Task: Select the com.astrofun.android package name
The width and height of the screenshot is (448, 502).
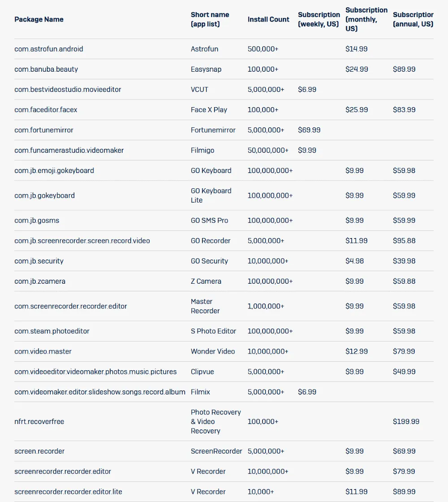Action: point(49,49)
